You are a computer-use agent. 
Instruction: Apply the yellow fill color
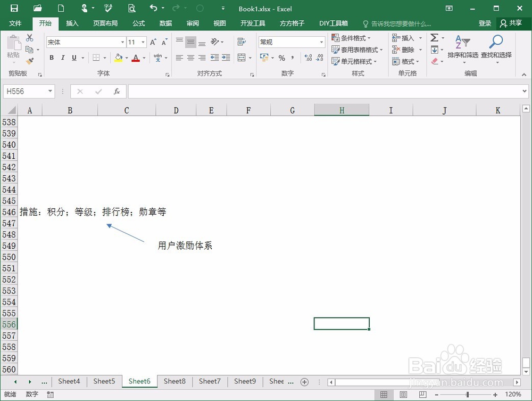tap(118, 58)
